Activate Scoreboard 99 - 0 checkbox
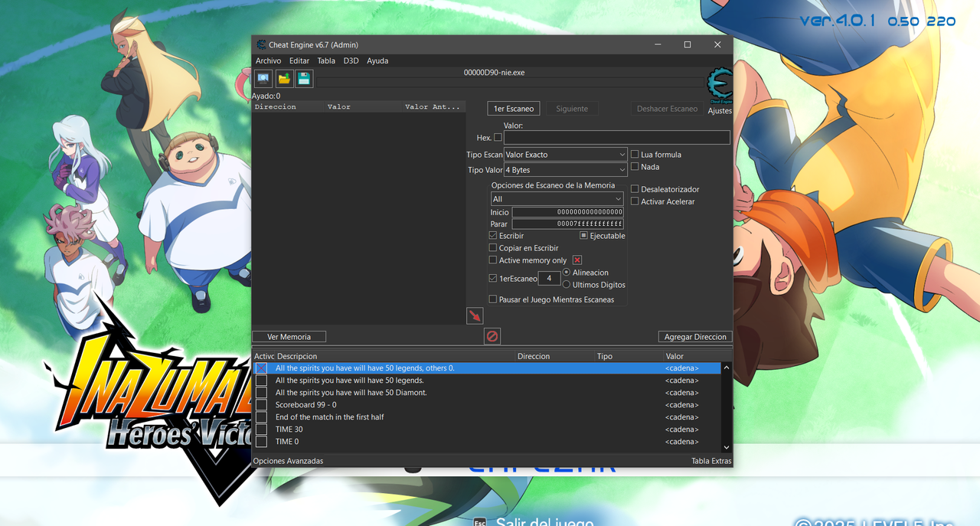Image resolution: width=980 pixels, height=526 pixels. 262,405
